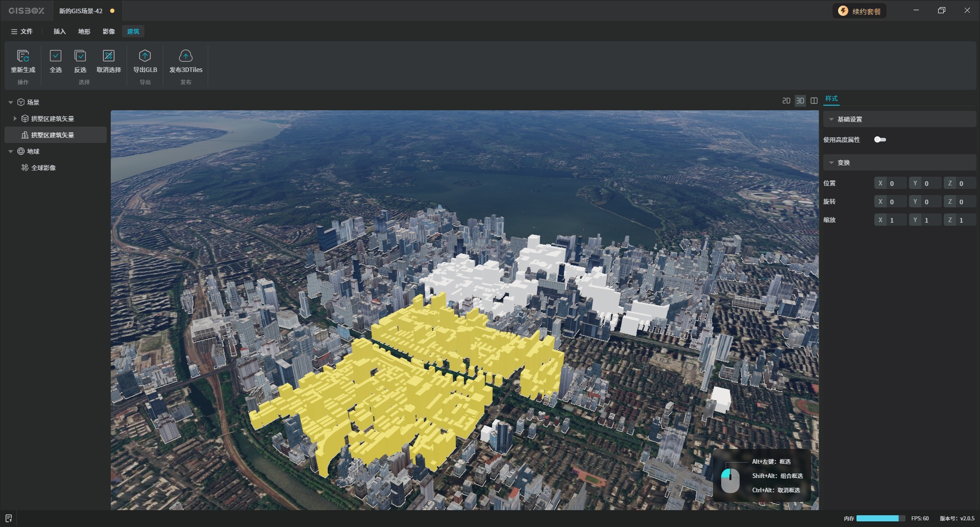980x527 pixels.
Task: Click the 全选 select all icon
Action: 56,56
